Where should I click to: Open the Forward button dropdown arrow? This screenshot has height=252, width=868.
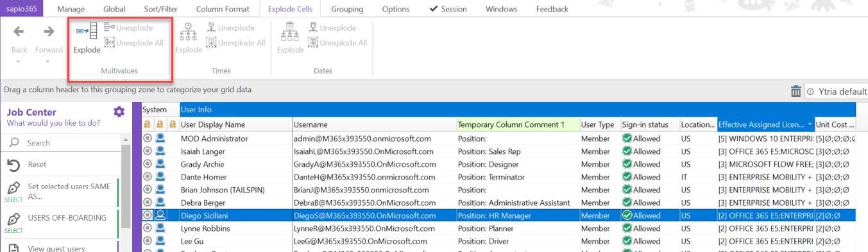[49, 62]
